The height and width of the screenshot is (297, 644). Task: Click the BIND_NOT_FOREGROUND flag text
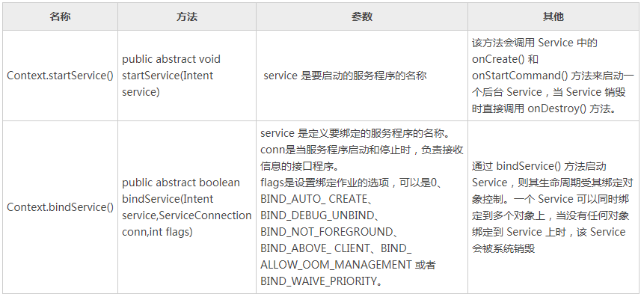point(328,232)
